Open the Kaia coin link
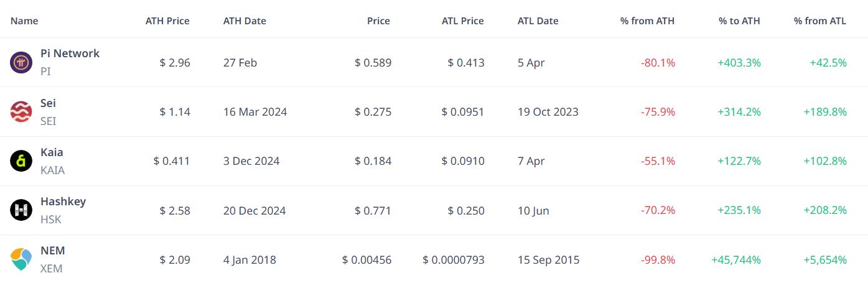 click(x=52, y=152)
